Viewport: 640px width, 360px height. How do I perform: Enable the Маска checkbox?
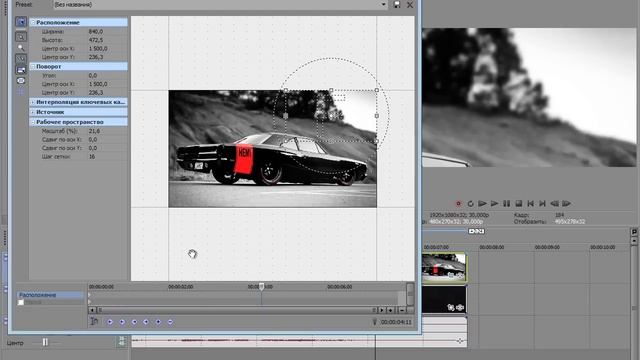[21, 302]
